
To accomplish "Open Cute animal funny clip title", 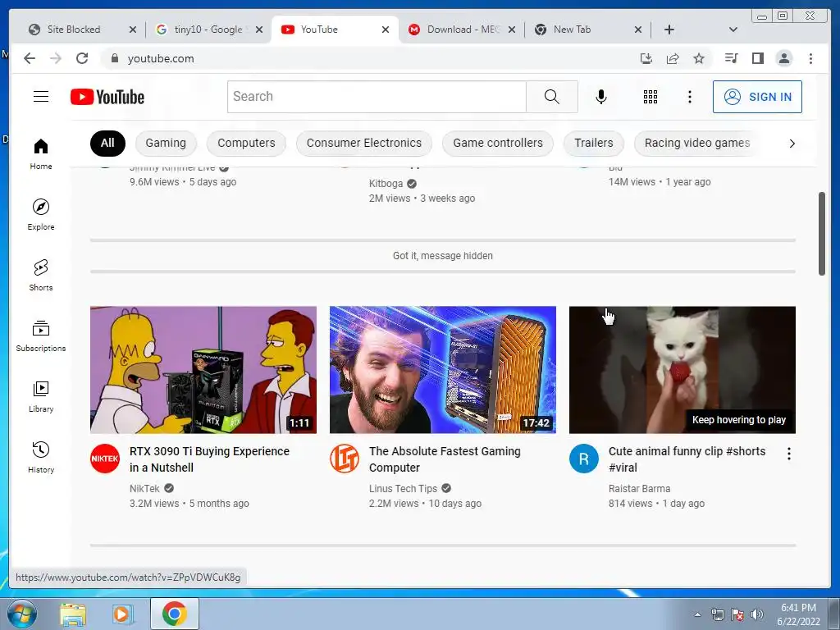I will click(x=687, y=459).
